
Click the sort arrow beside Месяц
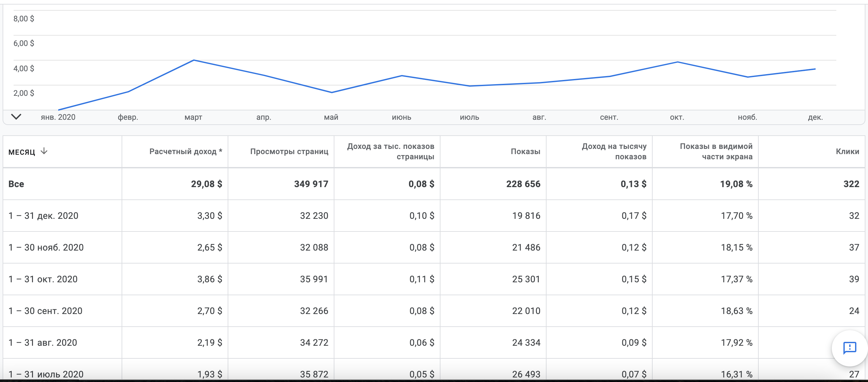coord(44,152)
